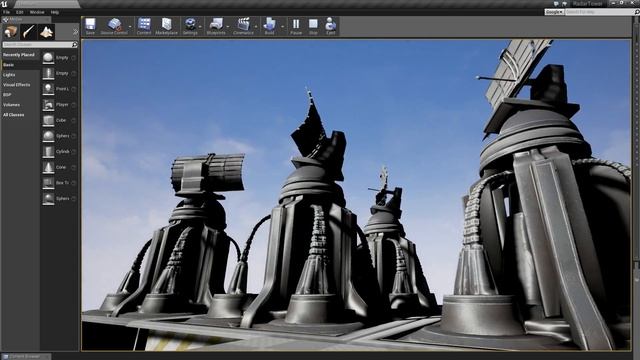Select the Player Start actor thumbnail
Viewport: 640px width, 360px height.
coord(48,105)
